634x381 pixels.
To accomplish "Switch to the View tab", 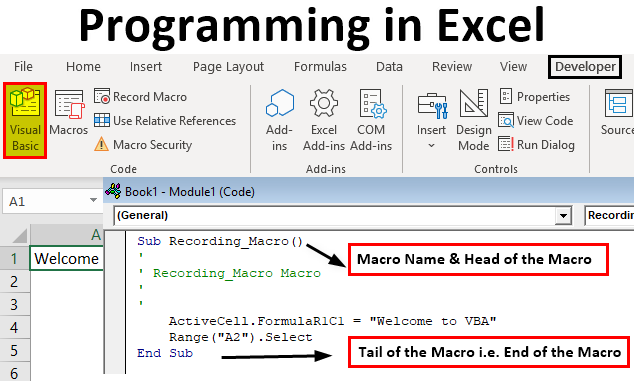I will coord(514,66).
